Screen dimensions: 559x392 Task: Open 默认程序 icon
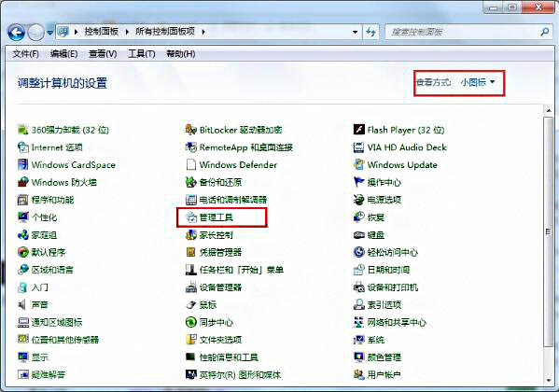(x=22, y=252)
